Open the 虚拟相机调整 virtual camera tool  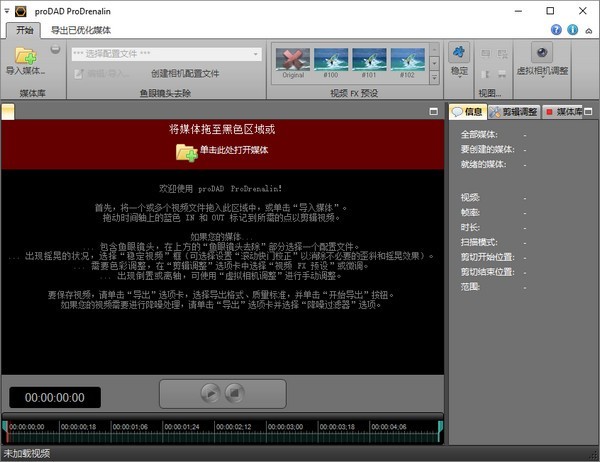(541, 54)
